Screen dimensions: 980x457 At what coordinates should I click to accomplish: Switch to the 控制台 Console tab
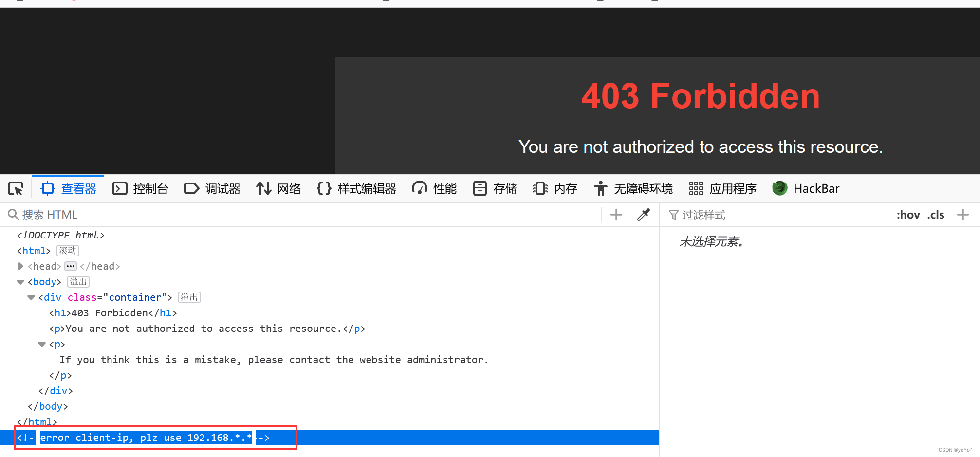pyautogui.click(x=140, y=188)
